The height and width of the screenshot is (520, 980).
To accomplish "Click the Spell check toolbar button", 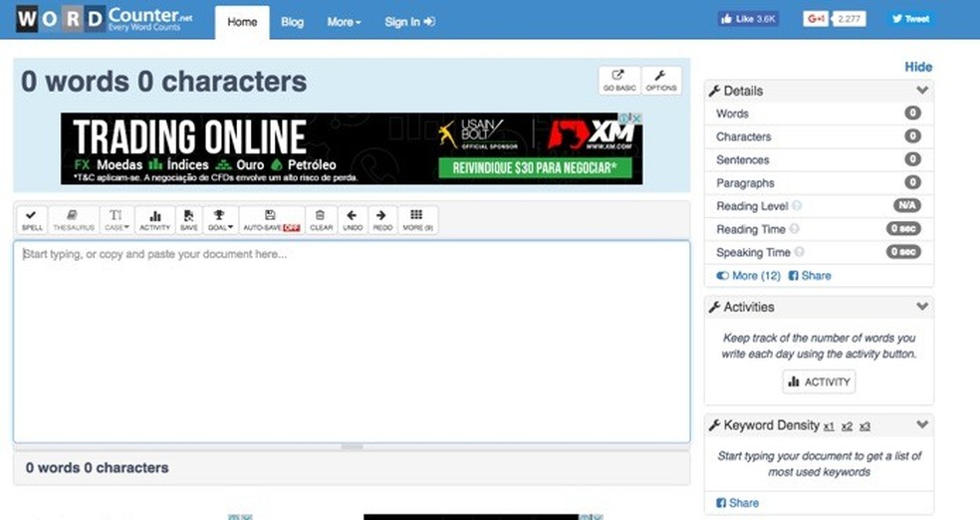I will pyautogui.click(x=32, y=220).
